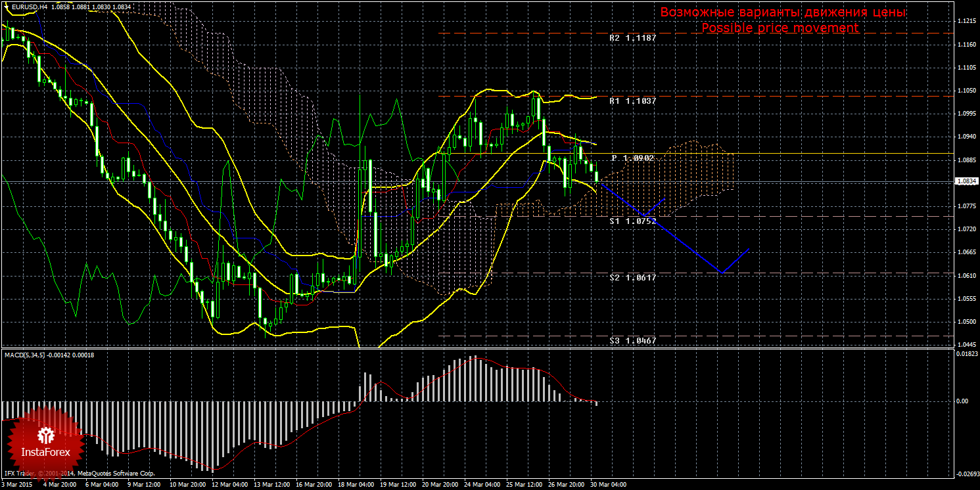Click the 0.00 level on MACD scale
This screenshot has width=980, height=490.
click(x=962, y=401)
